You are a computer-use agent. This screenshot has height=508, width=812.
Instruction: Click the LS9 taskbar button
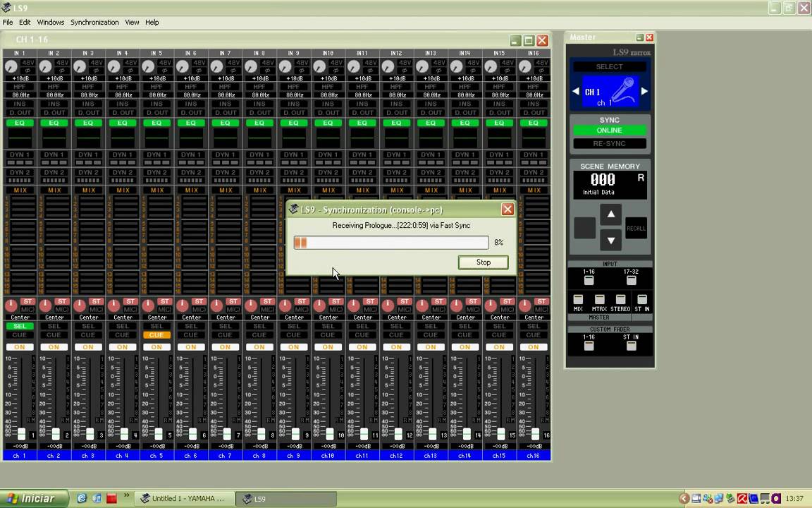pos(286,499)
